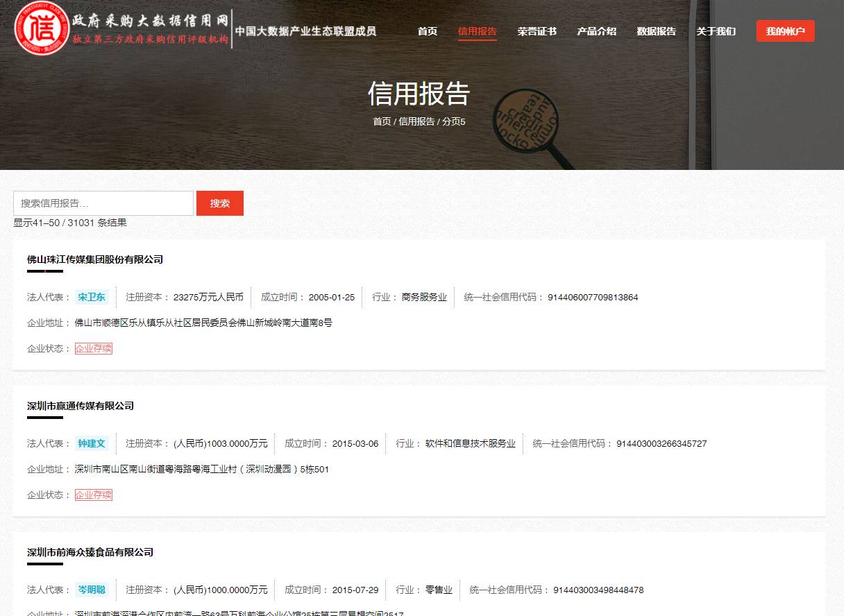Viewport: 844px width, 616px height.
Task: Open the 数据报告 menu item
Action: tap(657, 31)
